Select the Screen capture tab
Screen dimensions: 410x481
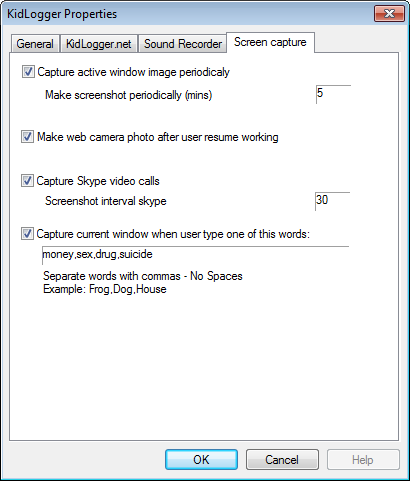click(270, 42)
